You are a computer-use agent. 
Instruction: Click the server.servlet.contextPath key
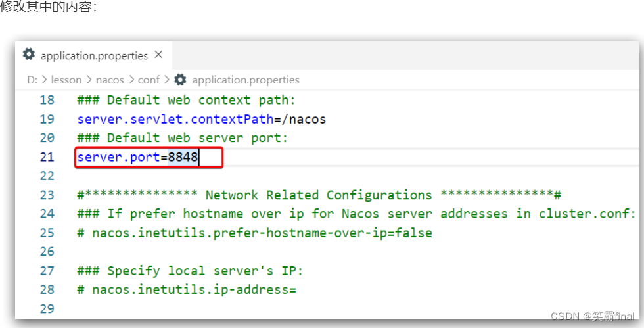[x=175, y=119]
